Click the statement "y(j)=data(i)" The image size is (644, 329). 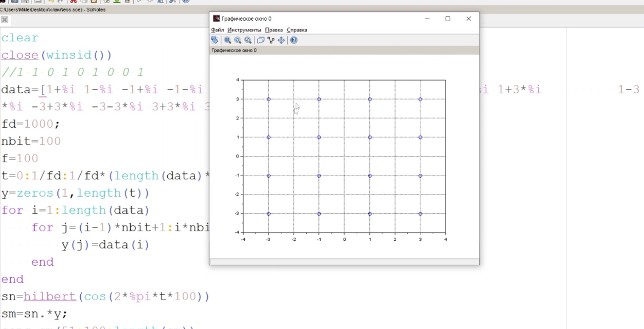(105, 245)
